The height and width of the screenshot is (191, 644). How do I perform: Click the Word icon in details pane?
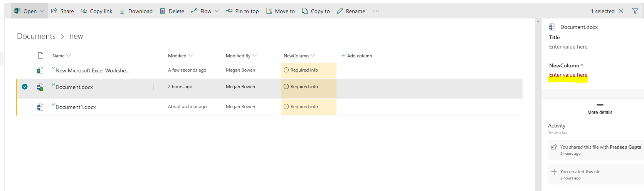(552, 27)
